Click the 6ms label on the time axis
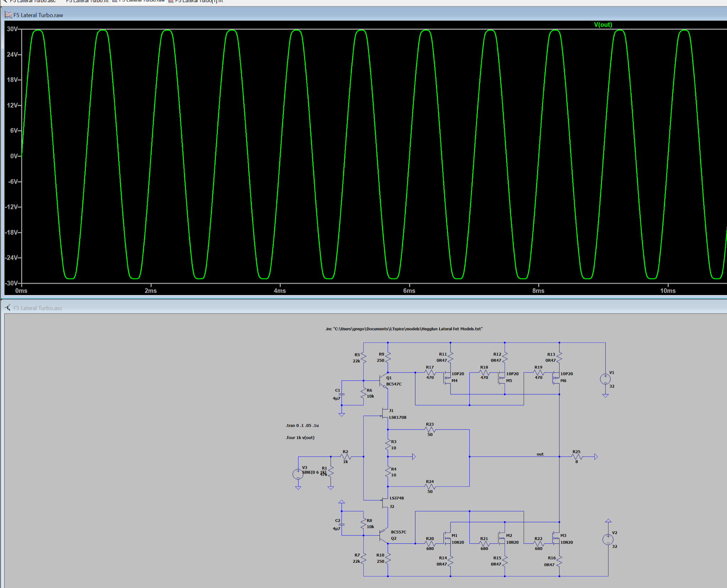This screenshot has height=588, width=727. 409,291
